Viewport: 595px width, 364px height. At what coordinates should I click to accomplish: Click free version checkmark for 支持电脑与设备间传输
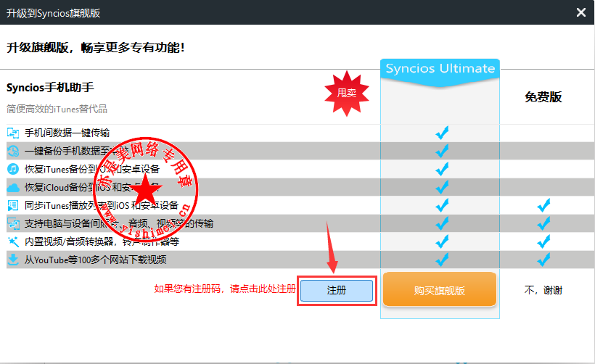point(543,224)
